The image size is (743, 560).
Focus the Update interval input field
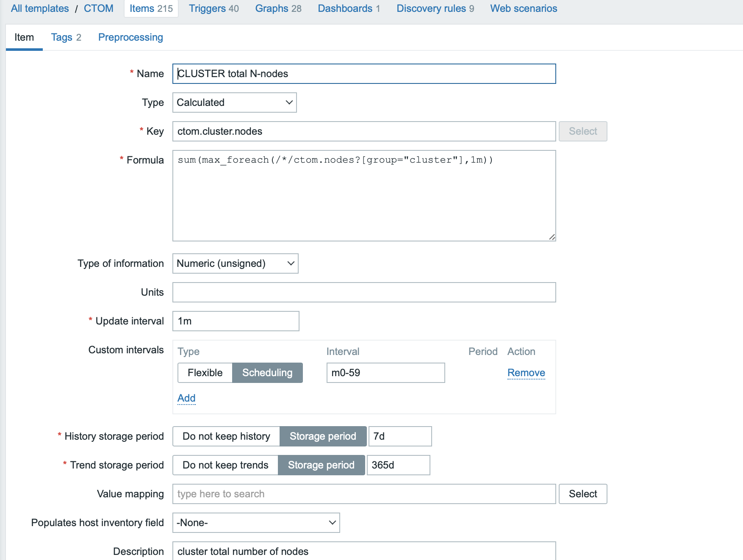click(x=236, y=321)
